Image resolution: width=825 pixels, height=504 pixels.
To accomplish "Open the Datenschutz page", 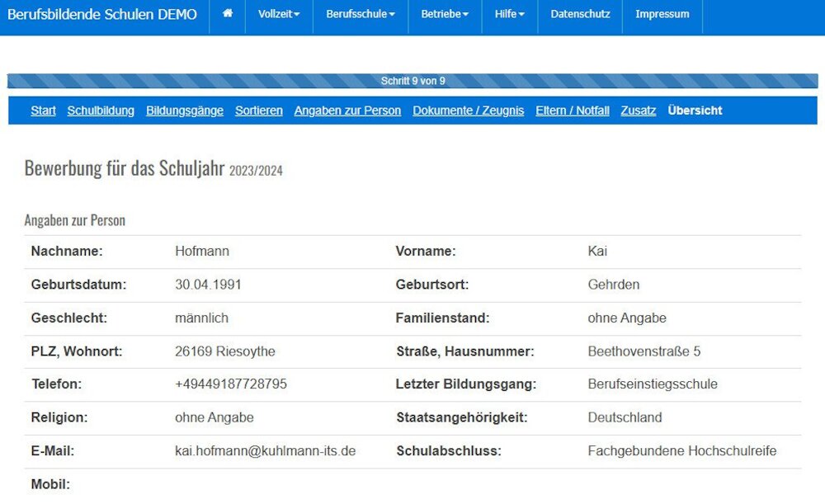I will (580, 14).
